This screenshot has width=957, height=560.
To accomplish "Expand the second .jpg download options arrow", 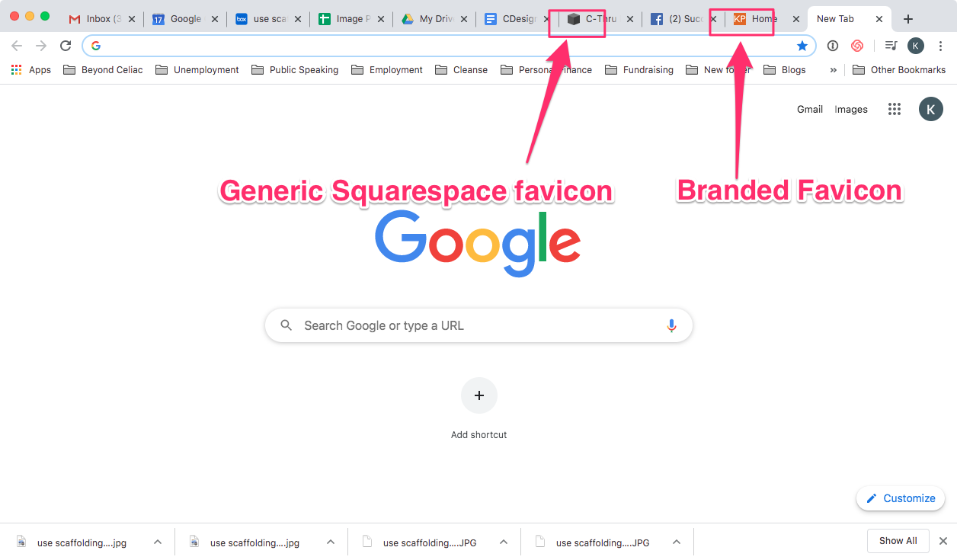I will tap(331, 542).
